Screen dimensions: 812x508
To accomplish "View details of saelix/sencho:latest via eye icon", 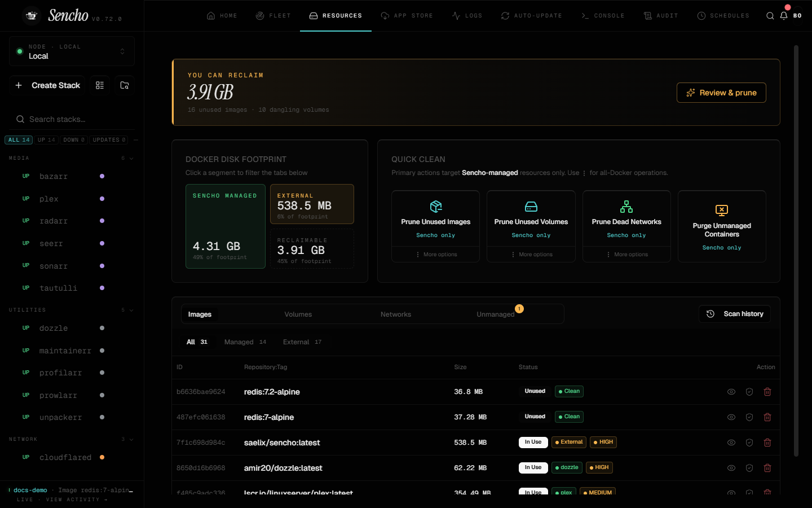I will (x=731, y=443).
